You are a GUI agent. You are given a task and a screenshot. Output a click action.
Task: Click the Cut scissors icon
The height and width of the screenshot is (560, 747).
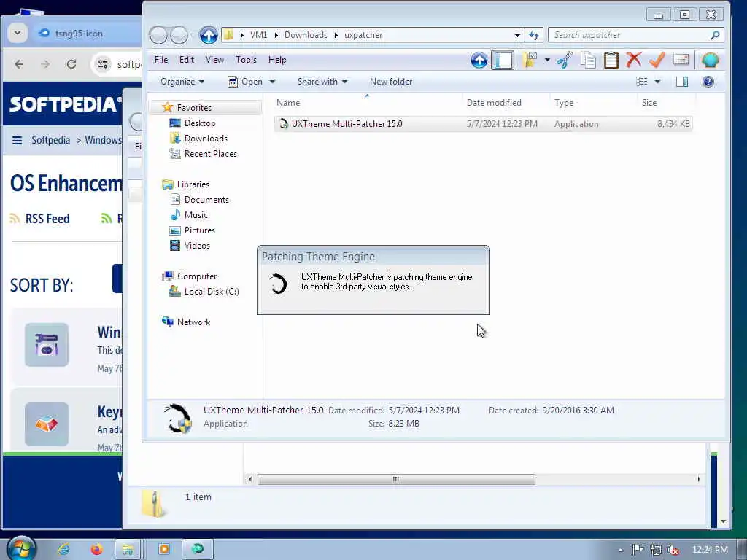[565, 61]
